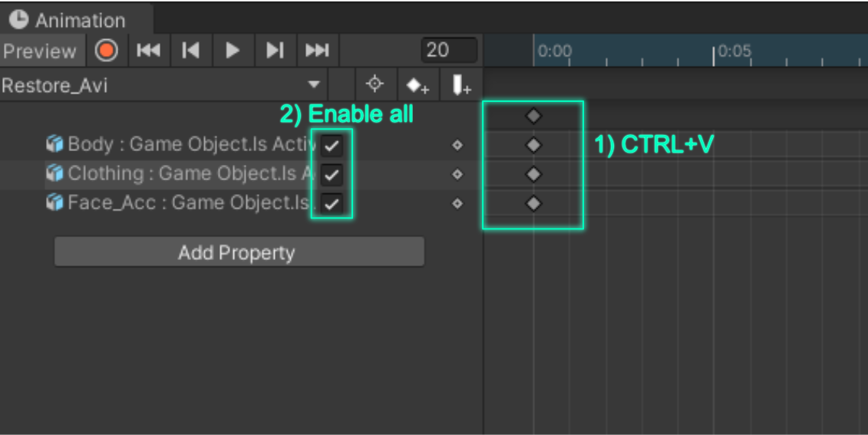Image resolution: width=868 pixels, height=435 pixels.
Task: Click the Add event marker icon
Action: coord(460,85)
